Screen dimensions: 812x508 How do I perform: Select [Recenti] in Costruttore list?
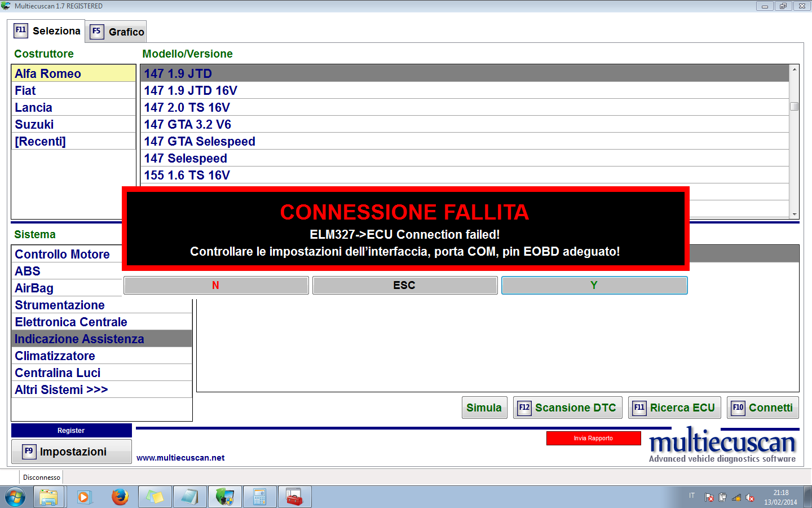click(73, 141)
